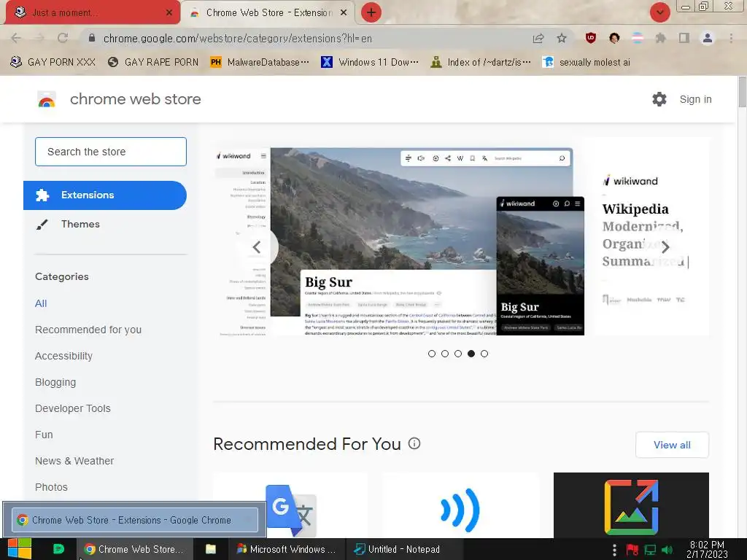Image resolution: width=747 pixels, height=560 pixels.
Task: Click the network tray icon
Action: (x=650, y=550)
